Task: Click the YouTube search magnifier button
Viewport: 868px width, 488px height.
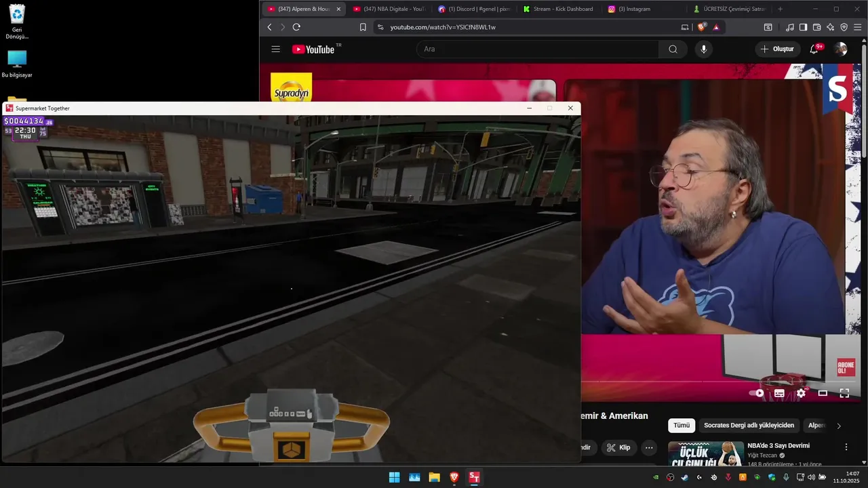Action: (673, 49)
